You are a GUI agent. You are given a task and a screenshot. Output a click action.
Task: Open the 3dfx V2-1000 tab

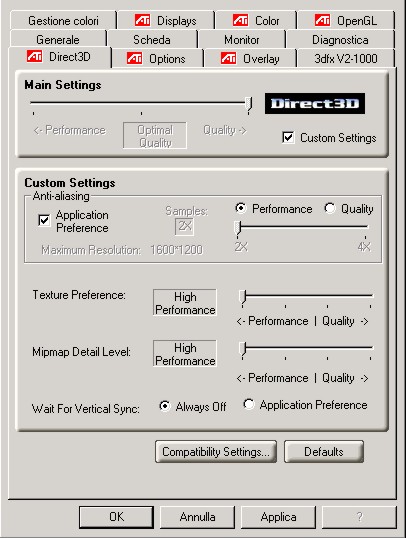(x=346, y=58)
